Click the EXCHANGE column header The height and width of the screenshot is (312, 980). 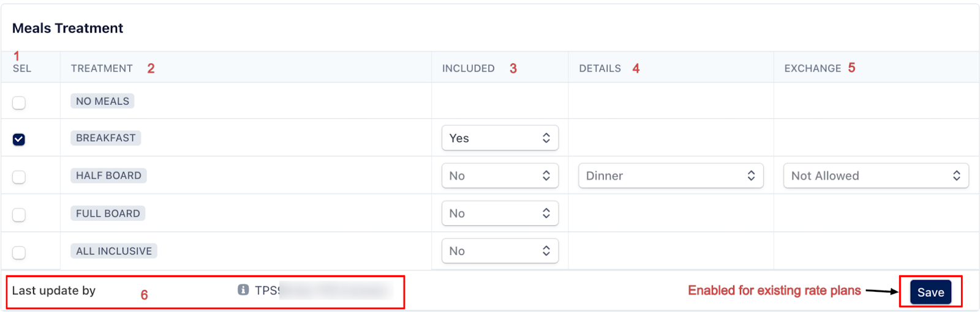[x=813, y=69]
